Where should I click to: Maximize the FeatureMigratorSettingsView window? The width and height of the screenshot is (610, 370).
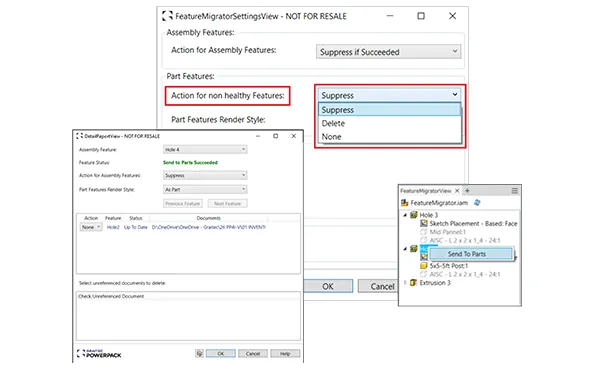tap(421, 16)
